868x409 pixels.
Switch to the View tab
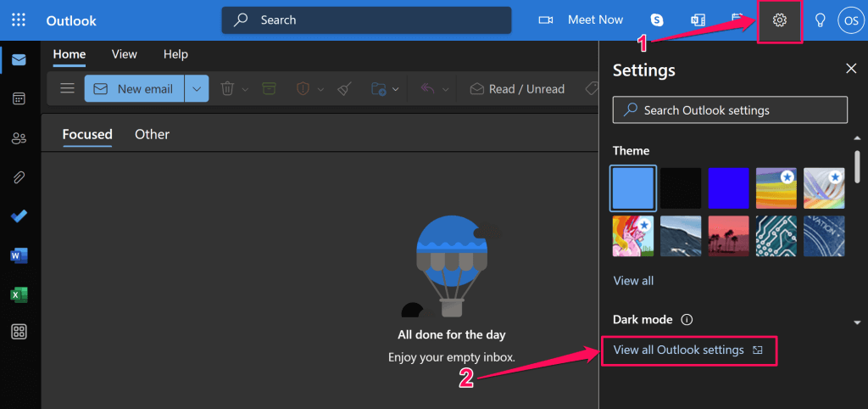click(124, 54)
